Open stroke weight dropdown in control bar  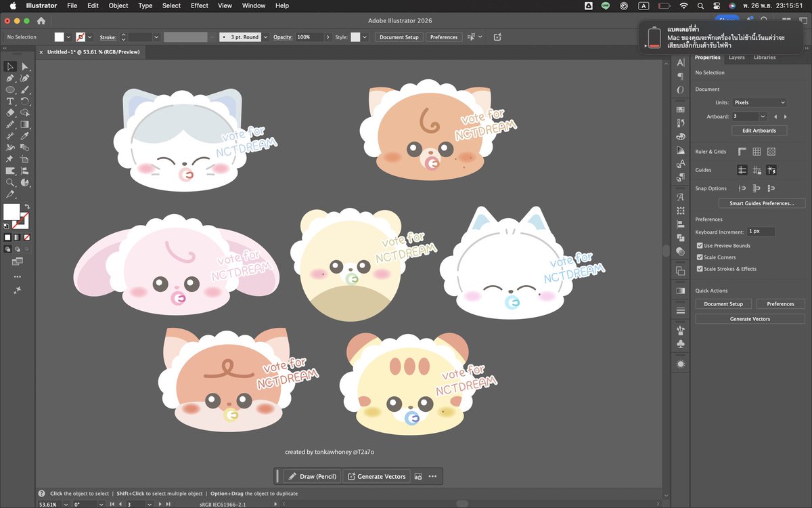pyautogui.click(x=156, y=37)
